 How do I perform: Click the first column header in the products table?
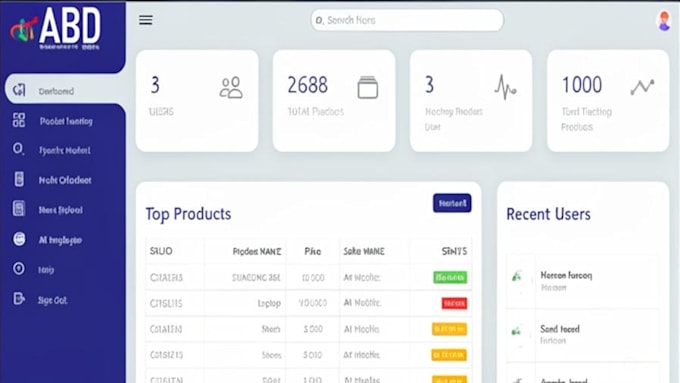coord(161,251)
